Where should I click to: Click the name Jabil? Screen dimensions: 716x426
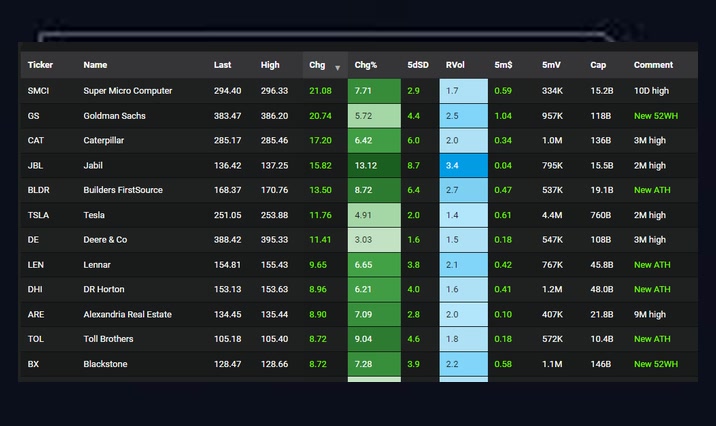coord(93,166)
